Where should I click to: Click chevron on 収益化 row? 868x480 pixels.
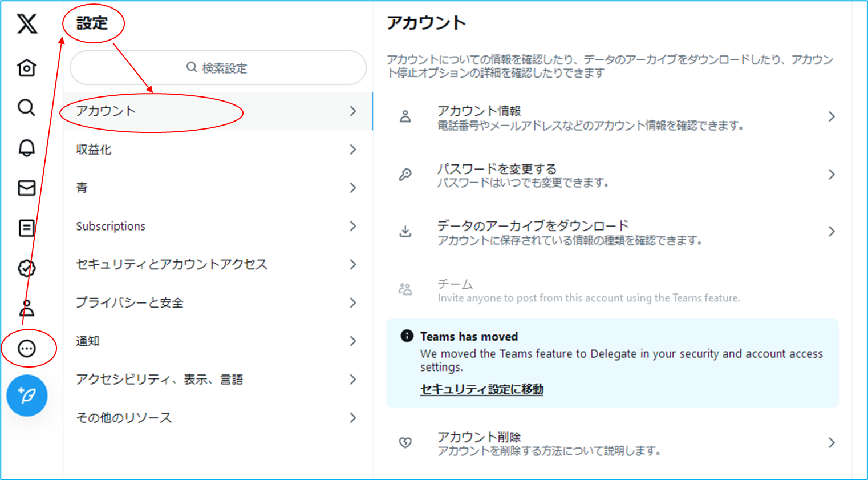(x=353, y=150)
